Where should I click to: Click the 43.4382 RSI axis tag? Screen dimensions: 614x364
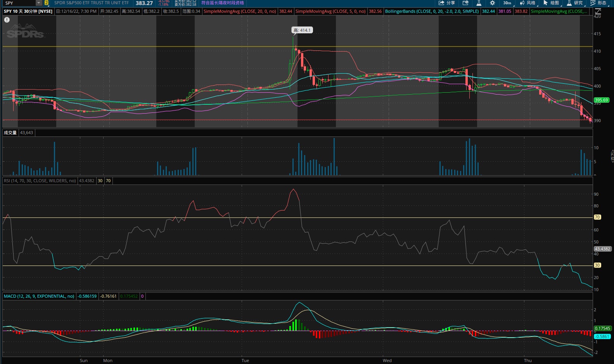(602, 249)
